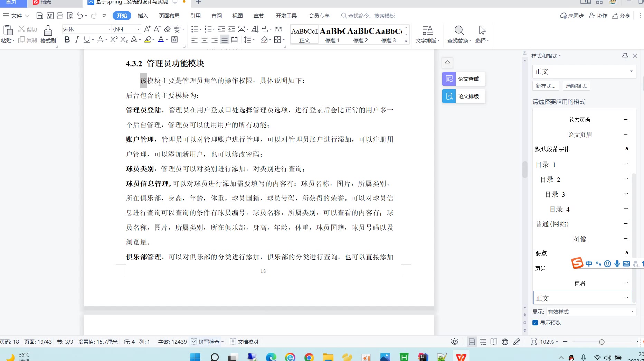Toggle subscript formatting
This screenshot has height=361, width=644.
(124, 39)
